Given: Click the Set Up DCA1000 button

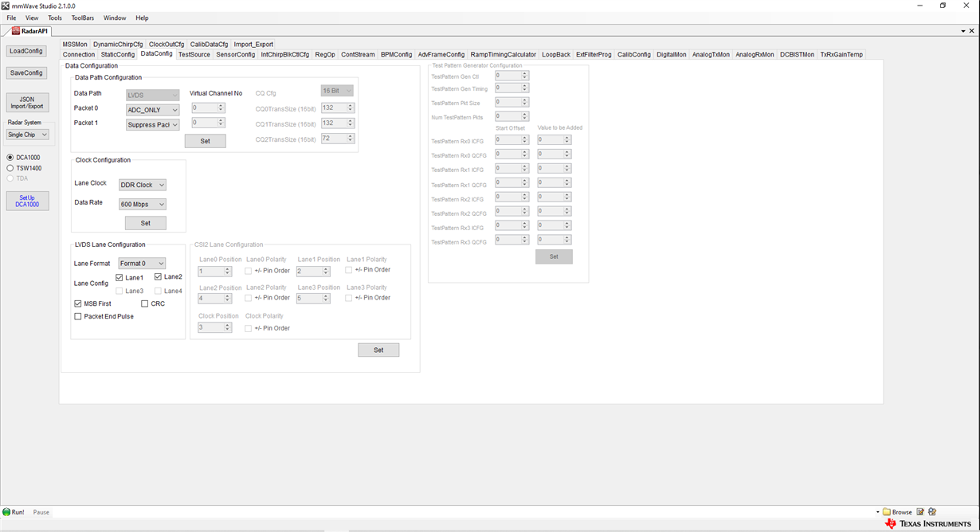Looking at the screenshot, I should (x=27, y=201).
